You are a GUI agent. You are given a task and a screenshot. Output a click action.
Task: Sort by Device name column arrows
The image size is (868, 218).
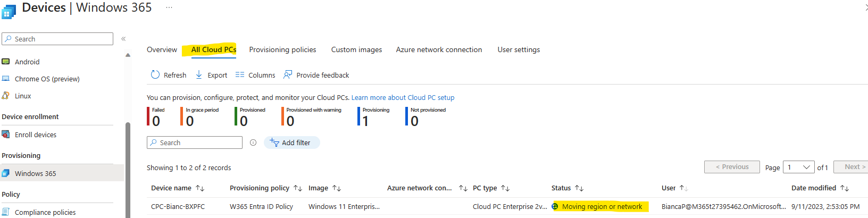[200, 188]
